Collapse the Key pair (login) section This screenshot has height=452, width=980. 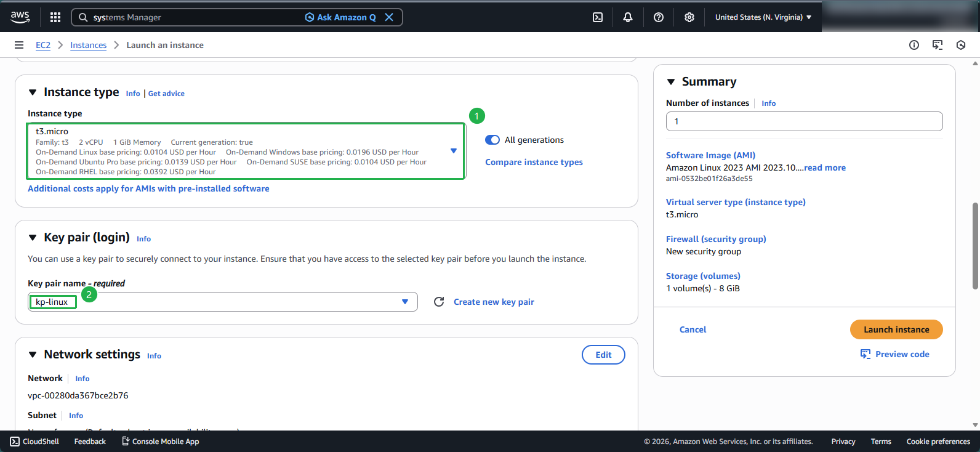tap(33, 238)
